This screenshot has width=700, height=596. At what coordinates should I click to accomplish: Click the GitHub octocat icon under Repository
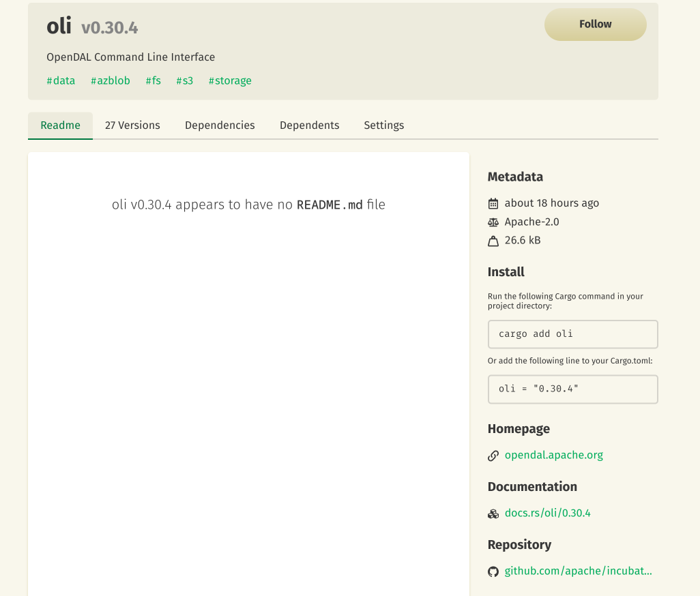tap(493, 571)
